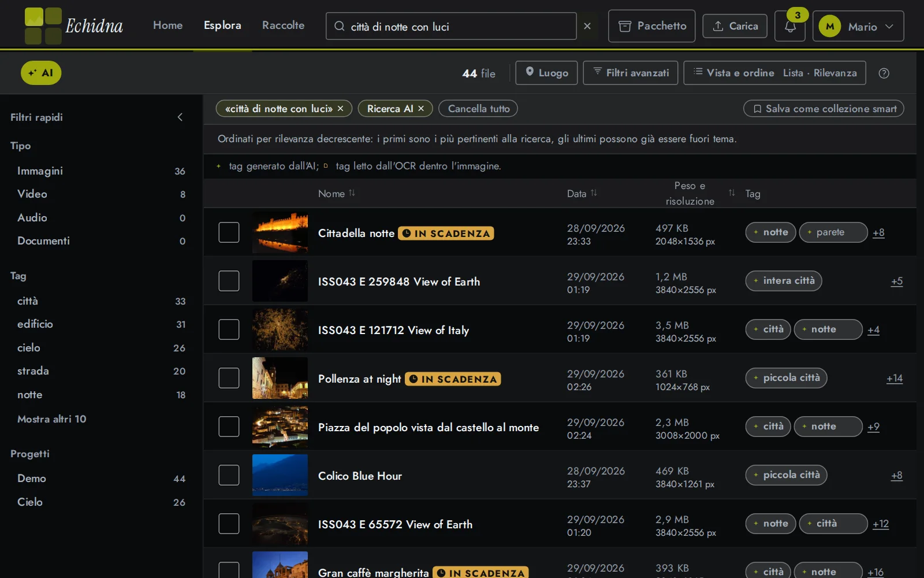Select the Piazza del popolo checkbox
The image size is (924, 578).
[x=229, y=427]
